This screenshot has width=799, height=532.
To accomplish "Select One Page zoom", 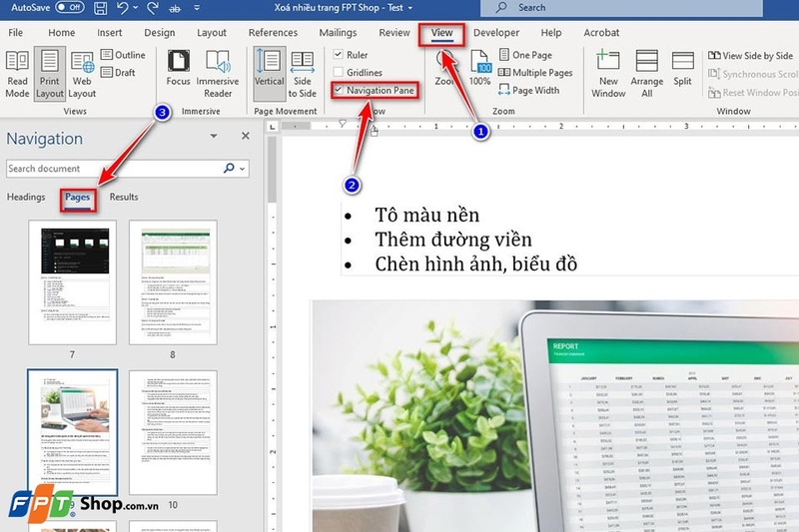I will pos(526,55).
